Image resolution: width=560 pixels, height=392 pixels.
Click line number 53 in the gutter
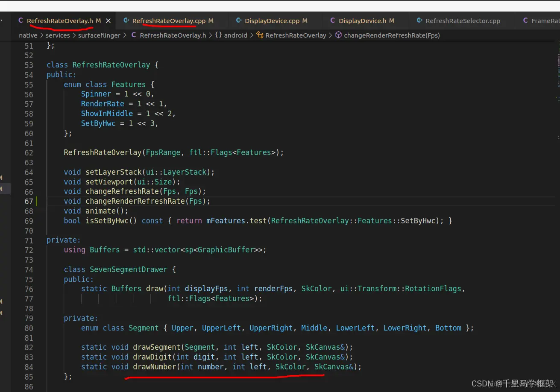click(x=29, y=65)
